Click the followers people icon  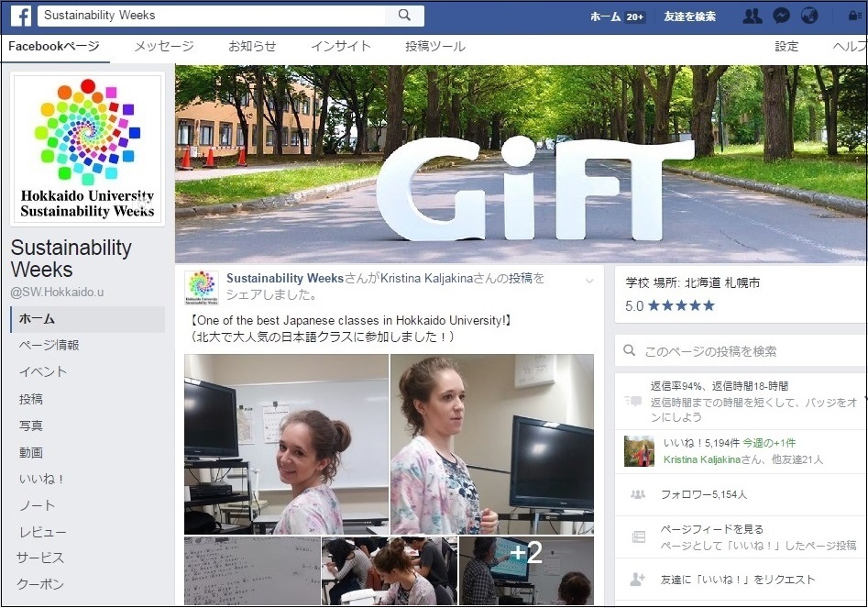[638, 494]
